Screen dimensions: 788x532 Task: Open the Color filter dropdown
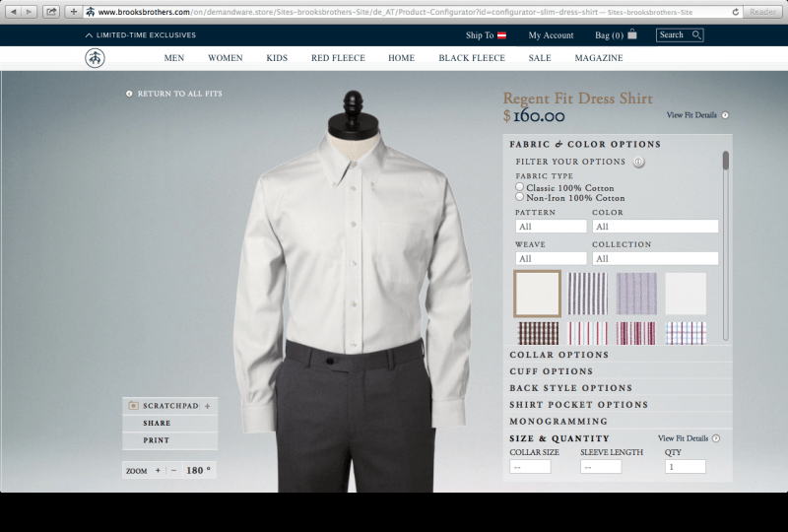click(655, 227)
